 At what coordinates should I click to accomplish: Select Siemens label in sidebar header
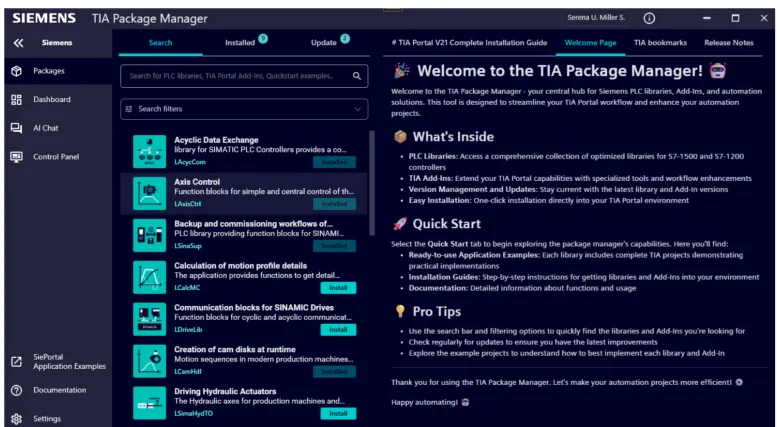57,43
